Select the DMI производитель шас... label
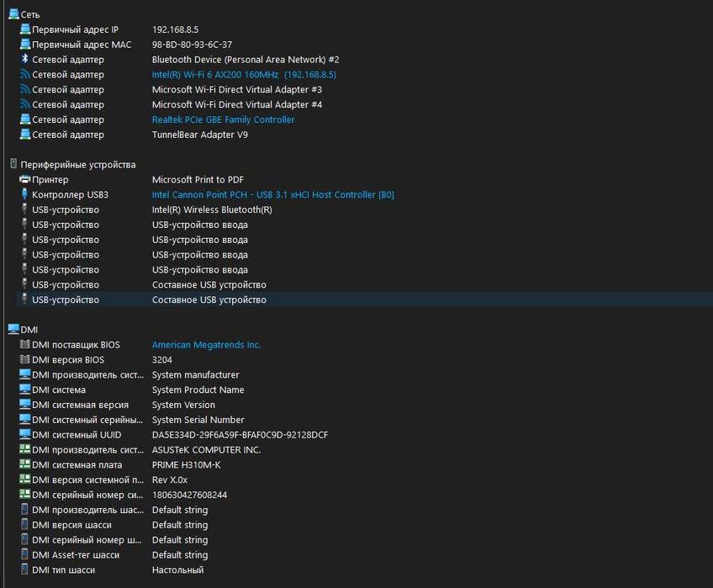The width and height of the screenshot is (713, 588). (87, 510)
